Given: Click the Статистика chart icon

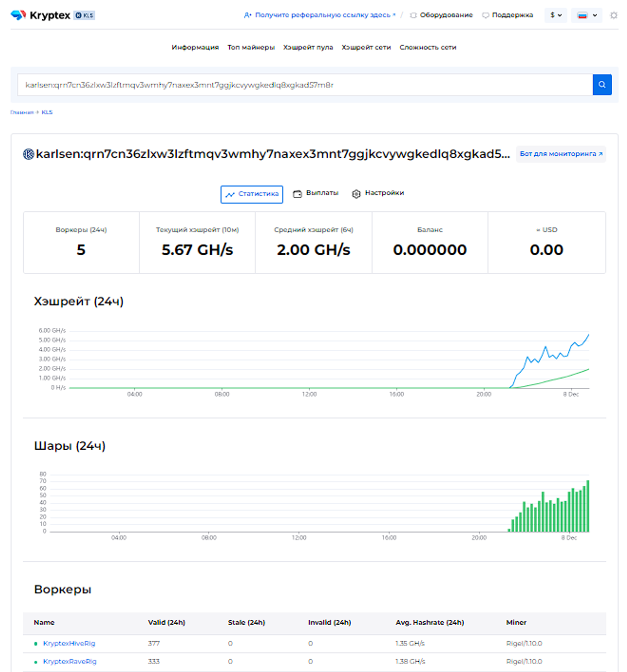Looking at the screenshot, I should coord(230,195).
